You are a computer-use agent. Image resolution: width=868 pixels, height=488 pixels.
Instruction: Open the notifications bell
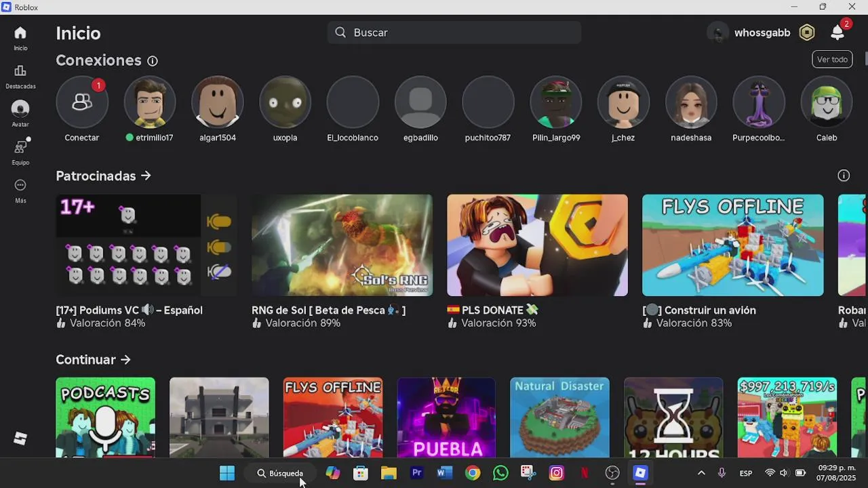click(837, 33)
